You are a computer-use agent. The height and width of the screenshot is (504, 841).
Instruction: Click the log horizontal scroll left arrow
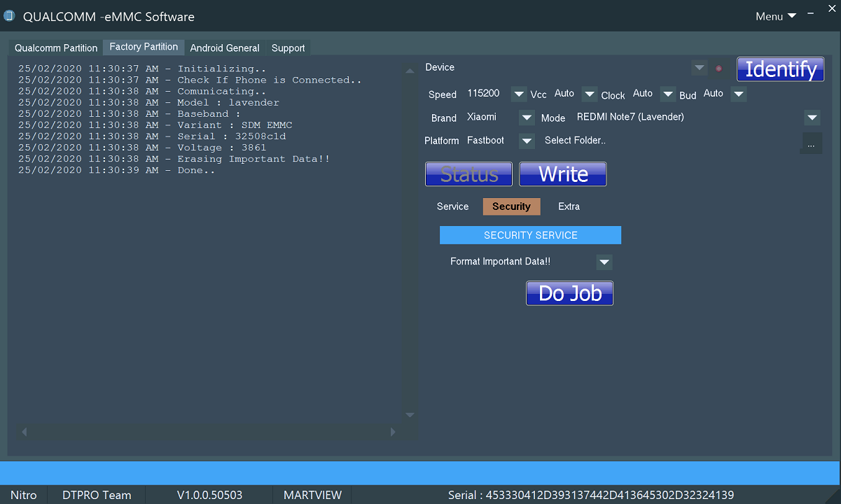25,432
